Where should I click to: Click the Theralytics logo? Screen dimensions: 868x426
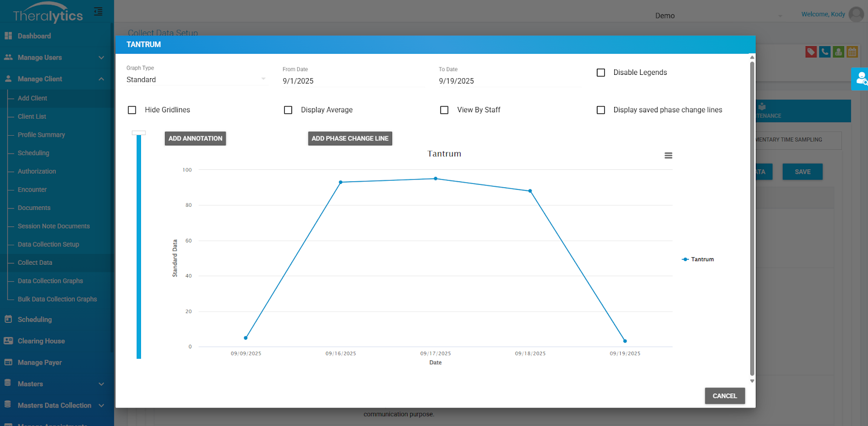(48, 14)
